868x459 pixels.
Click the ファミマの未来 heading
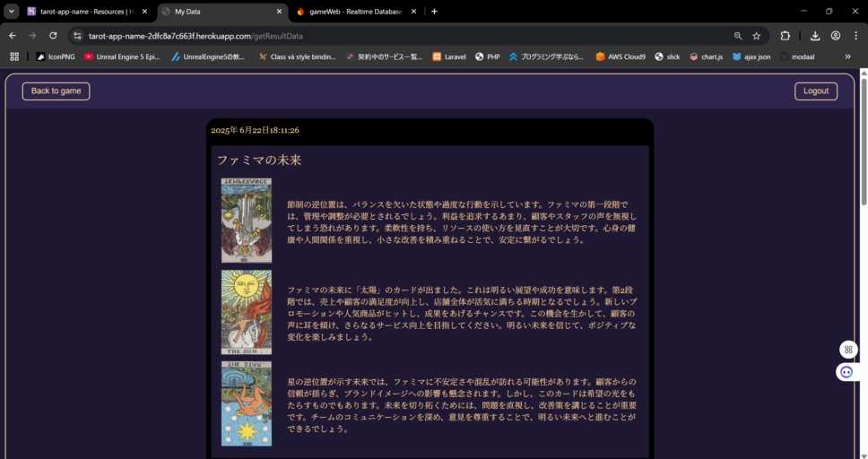point(259,160)
